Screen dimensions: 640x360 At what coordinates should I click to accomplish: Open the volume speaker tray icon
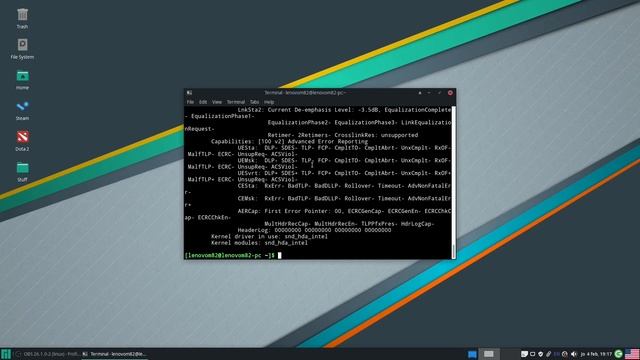574,354
